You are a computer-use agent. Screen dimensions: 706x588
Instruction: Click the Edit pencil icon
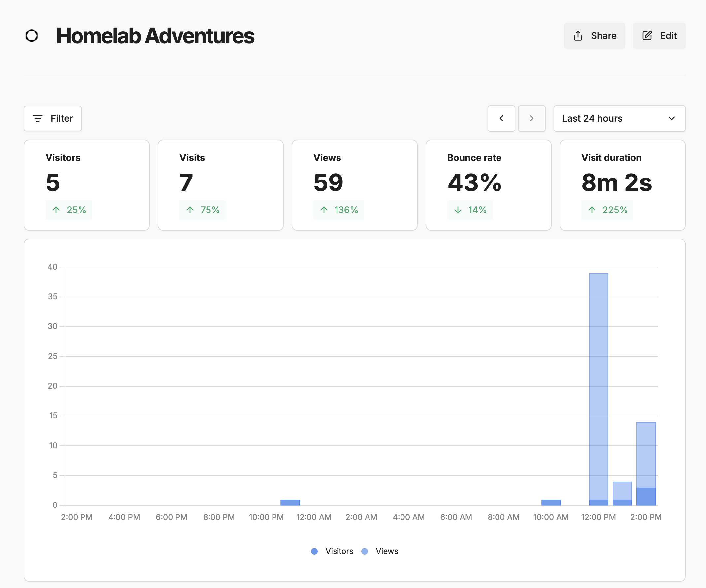[x=647, y=35]
